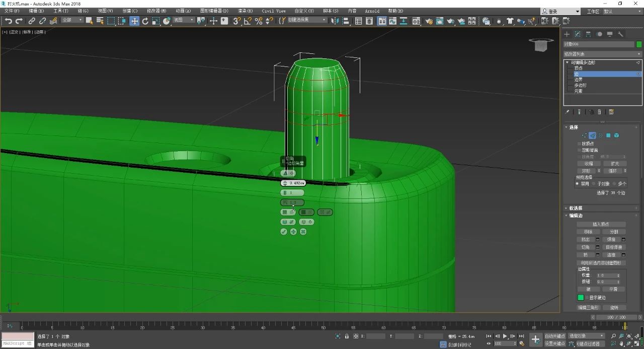644x349 pixels.
Task: Select 多边形 in the modifier stack
Action: [x=580, y=85]
